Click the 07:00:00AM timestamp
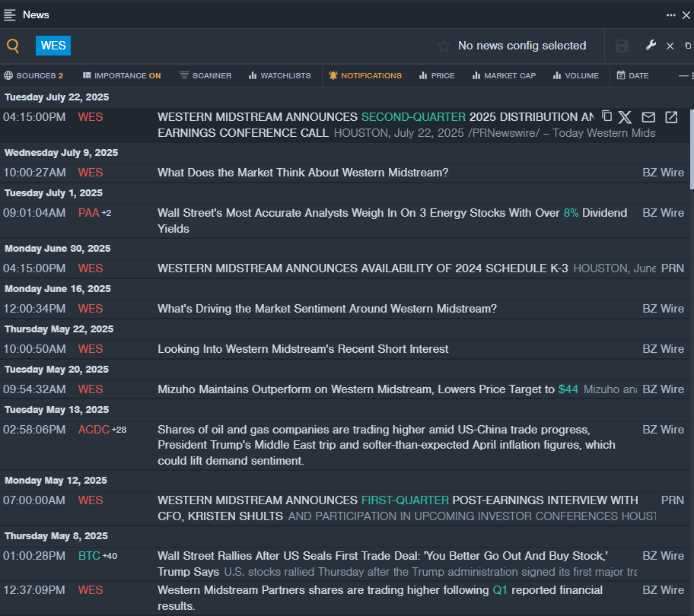 click(34, 500)
